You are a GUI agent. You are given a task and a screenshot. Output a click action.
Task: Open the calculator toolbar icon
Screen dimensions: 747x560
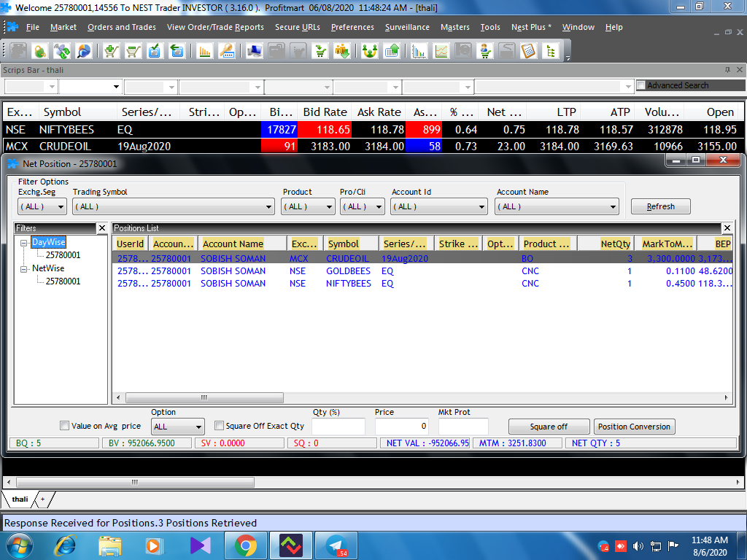pos(529,50)
